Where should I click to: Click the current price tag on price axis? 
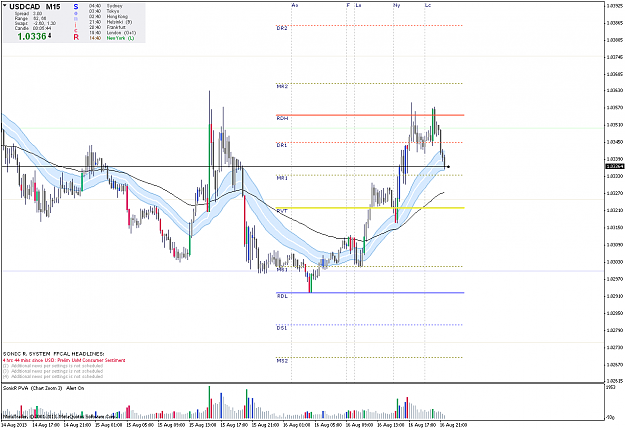pos(615,166)
